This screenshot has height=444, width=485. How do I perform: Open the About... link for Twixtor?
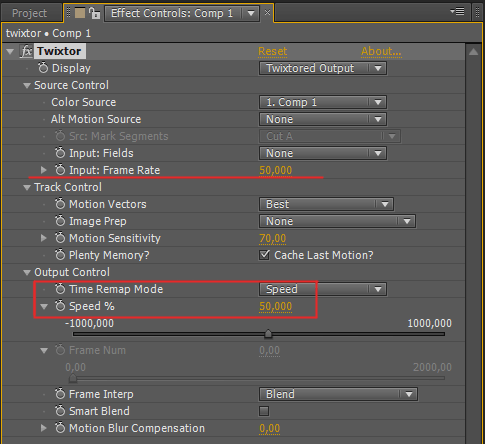(x=381, y=51)
